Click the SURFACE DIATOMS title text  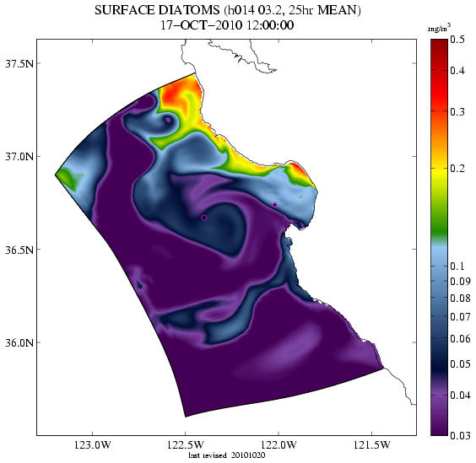pyautogui.click(x=157, y=11)
